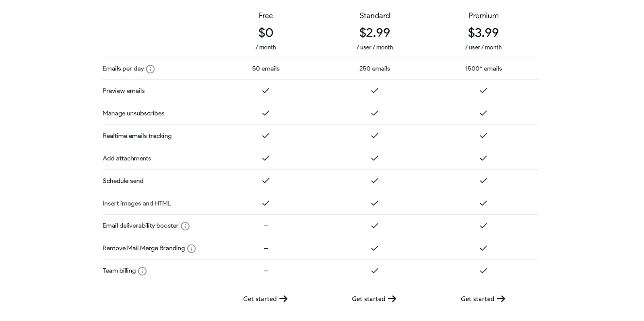Image resolution: width=644 pixels, height=321 pixels.
Task: Click Free plan checkmark for Preview emails
Action: click(266, 91)
